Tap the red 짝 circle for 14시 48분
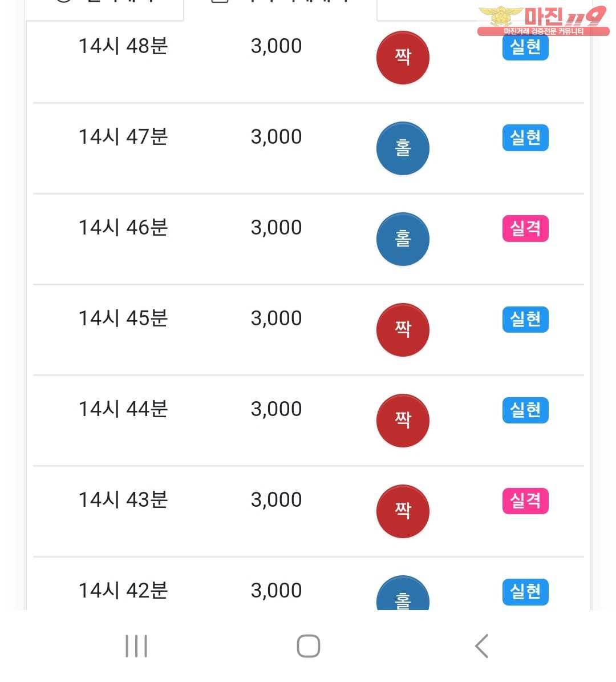Screen dimensions: 616x682 (403, 58)
